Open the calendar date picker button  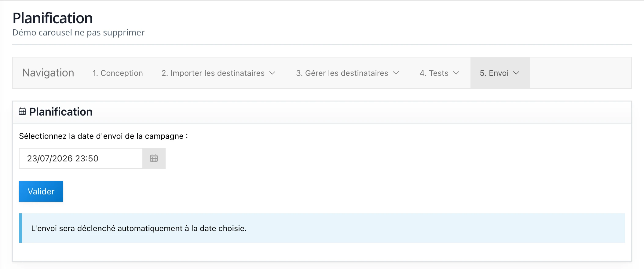coord(154,158)
